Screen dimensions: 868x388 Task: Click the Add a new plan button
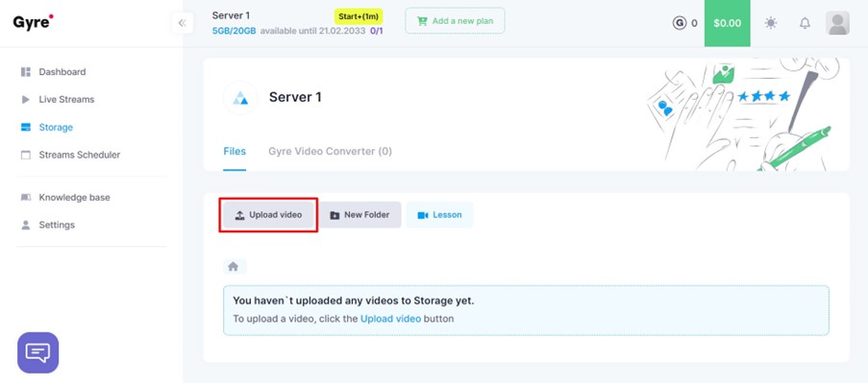(455, 21)
